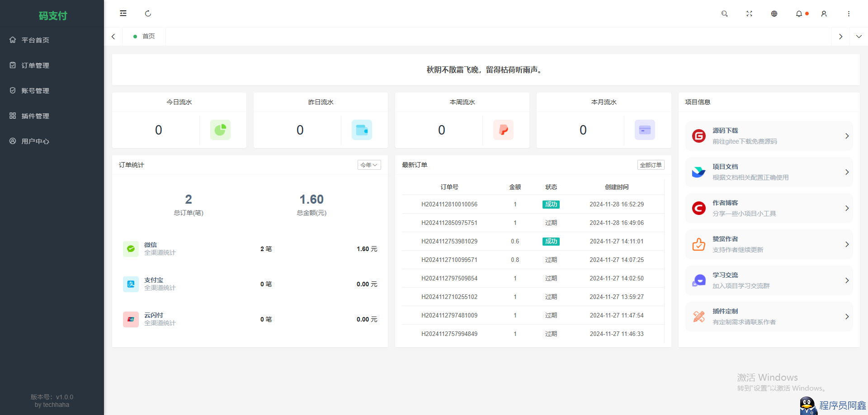
Task: Open 插件管理 in the sidebar
Action: click(52, 116)
